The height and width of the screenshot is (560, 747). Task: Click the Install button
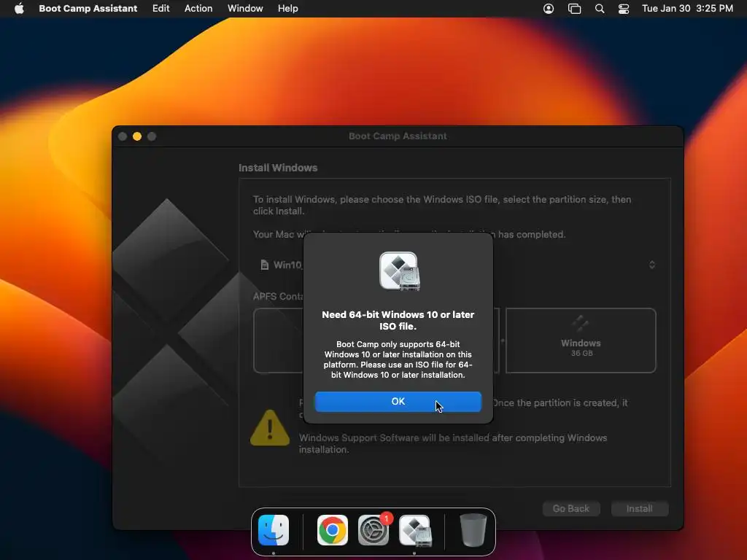coord(639,508)
